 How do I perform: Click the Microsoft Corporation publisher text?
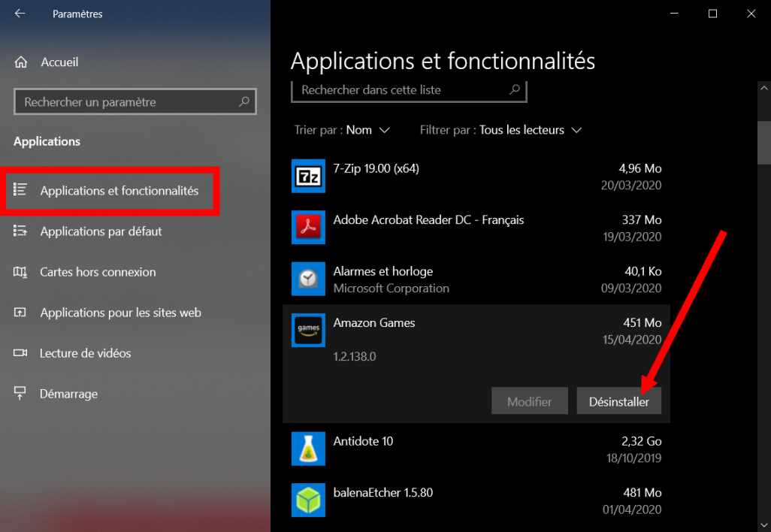pos(391,288)
